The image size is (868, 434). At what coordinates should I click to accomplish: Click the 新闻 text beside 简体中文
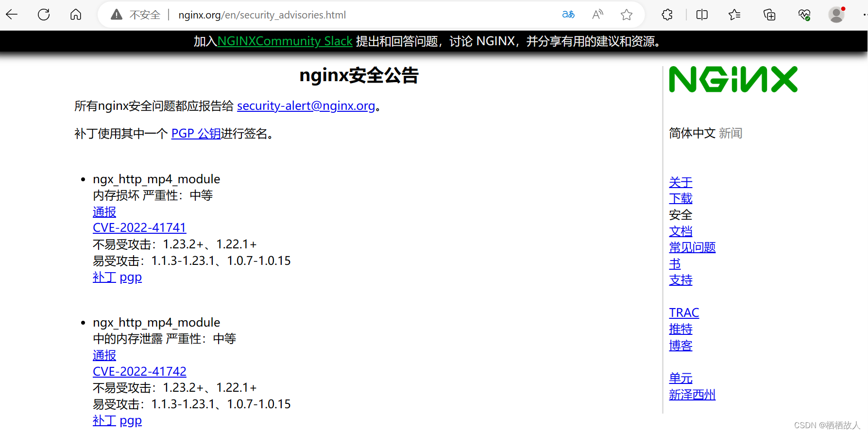point(731,133)
